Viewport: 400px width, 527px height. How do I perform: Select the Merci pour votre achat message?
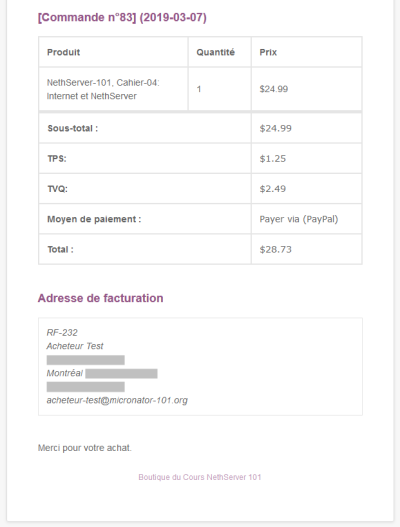coord(85,448)
